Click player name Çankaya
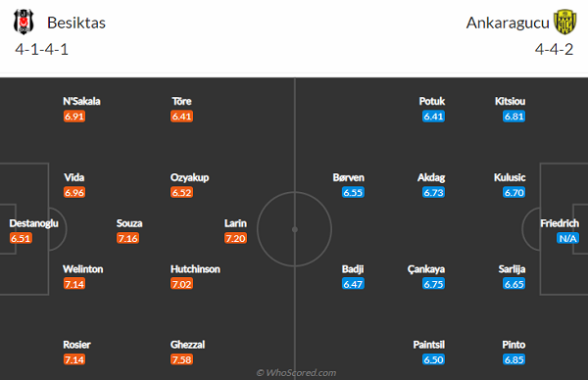This screenshot has width=588, height=380. [x=426, y=269]
